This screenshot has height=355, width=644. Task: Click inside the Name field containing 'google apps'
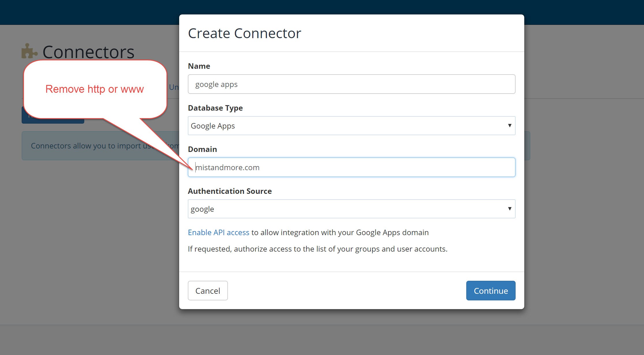click(x=351, y=84)
